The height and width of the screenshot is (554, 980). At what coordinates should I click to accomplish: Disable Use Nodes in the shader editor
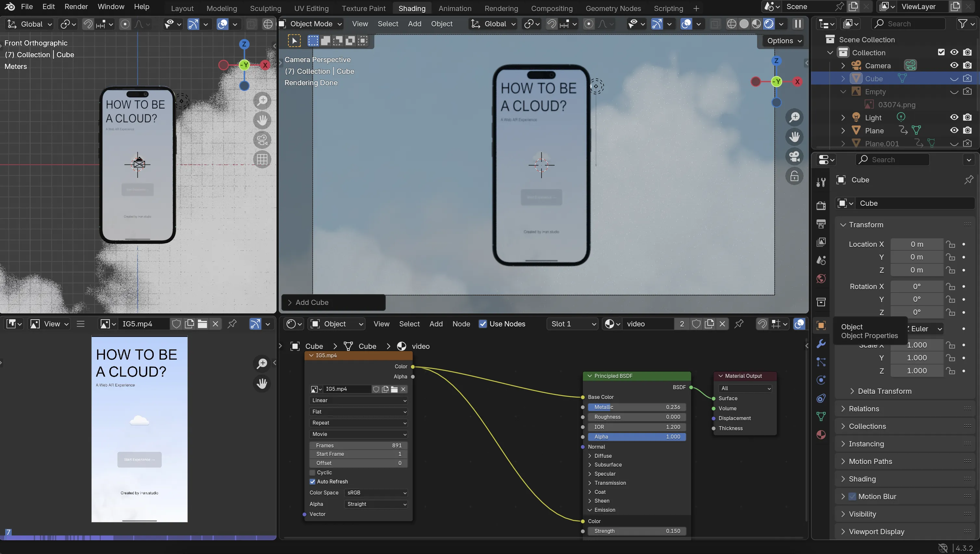pyautogui.click(x=483, y=323)
